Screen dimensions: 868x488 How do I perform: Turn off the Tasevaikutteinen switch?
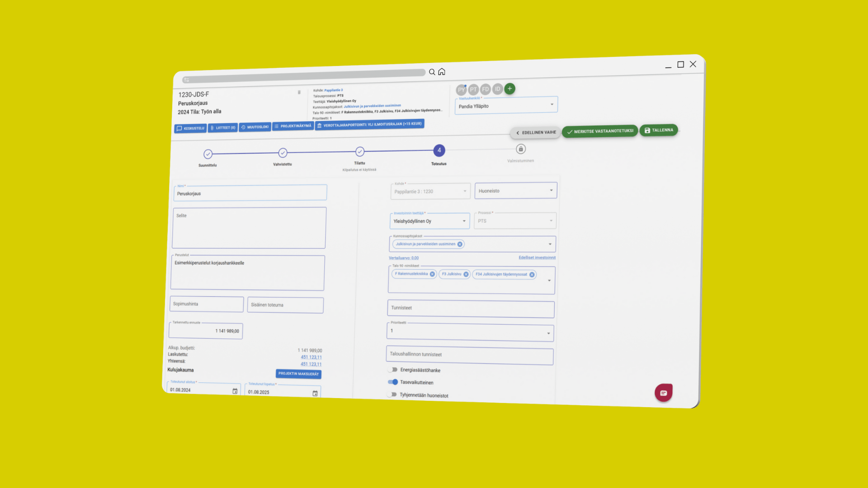393,382
